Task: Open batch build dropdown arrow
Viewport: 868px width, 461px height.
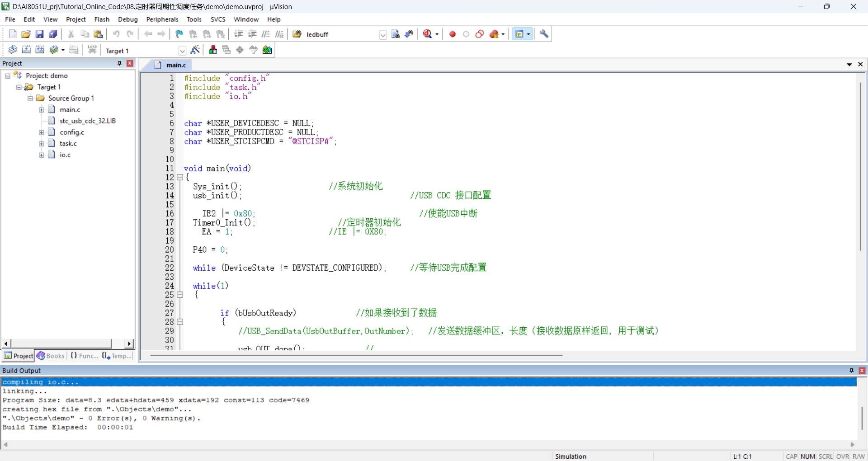Action: click(x=63, y=50)
